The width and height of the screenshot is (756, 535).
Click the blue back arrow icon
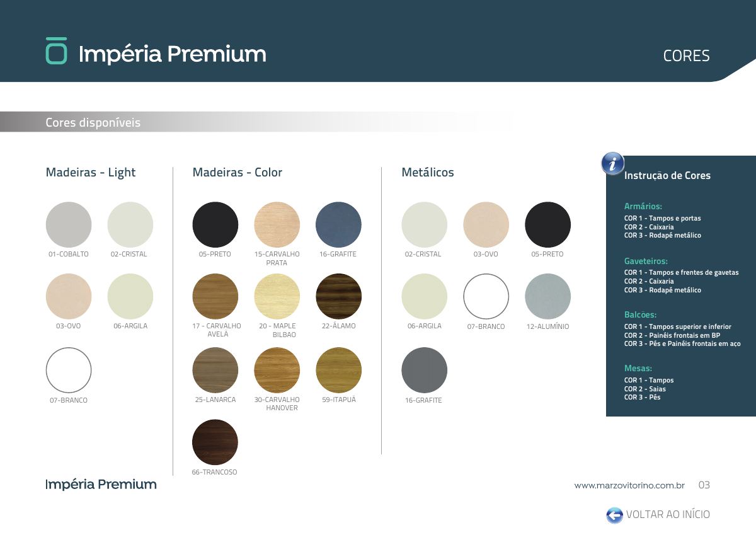pos(614,515)
